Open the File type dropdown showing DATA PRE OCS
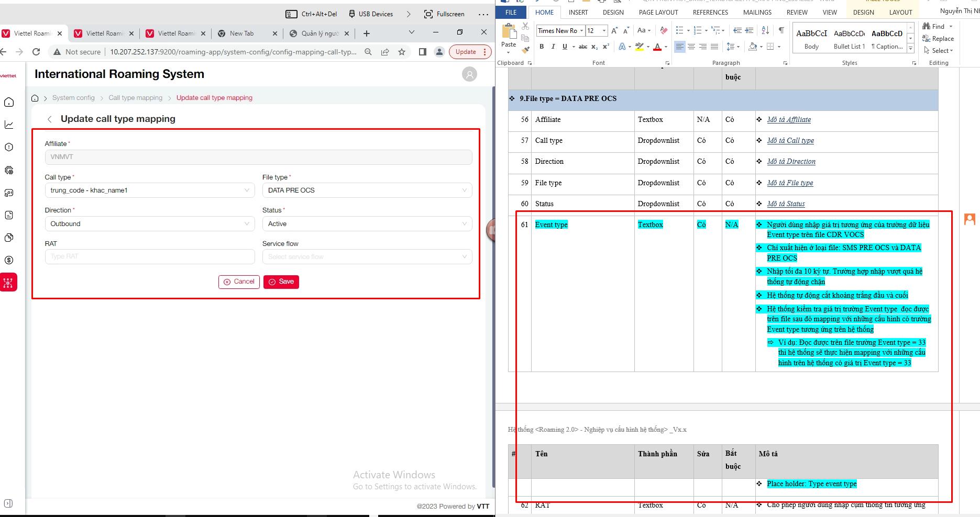 [367, 190]
